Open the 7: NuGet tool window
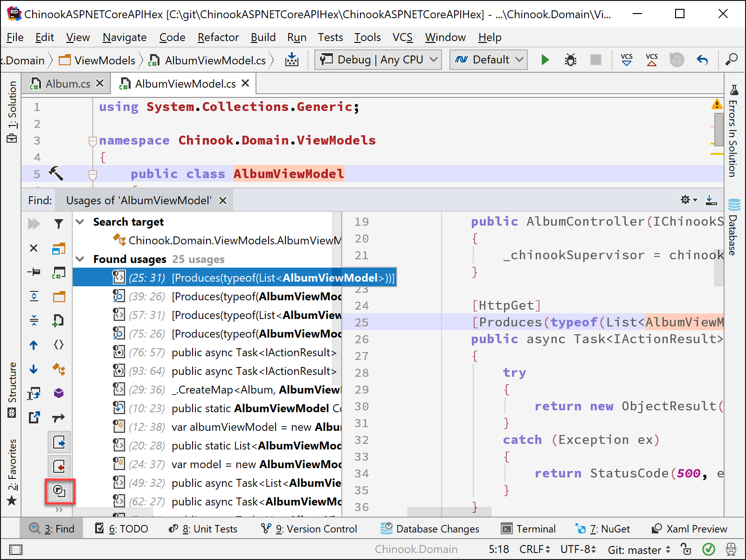The image size is (746, 560). tap(602, 529)
